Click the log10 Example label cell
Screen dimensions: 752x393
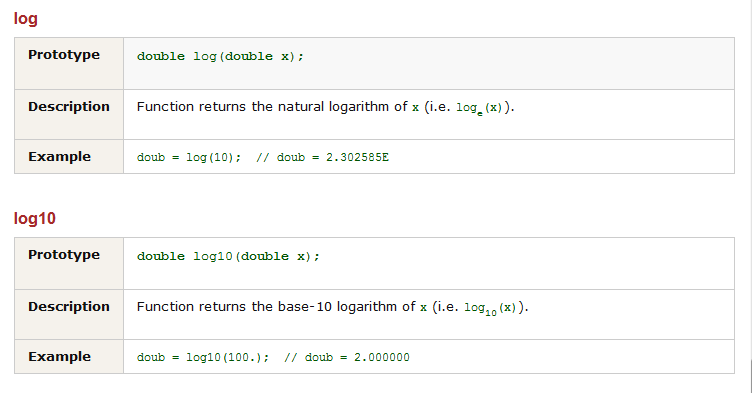pos(69,357)
